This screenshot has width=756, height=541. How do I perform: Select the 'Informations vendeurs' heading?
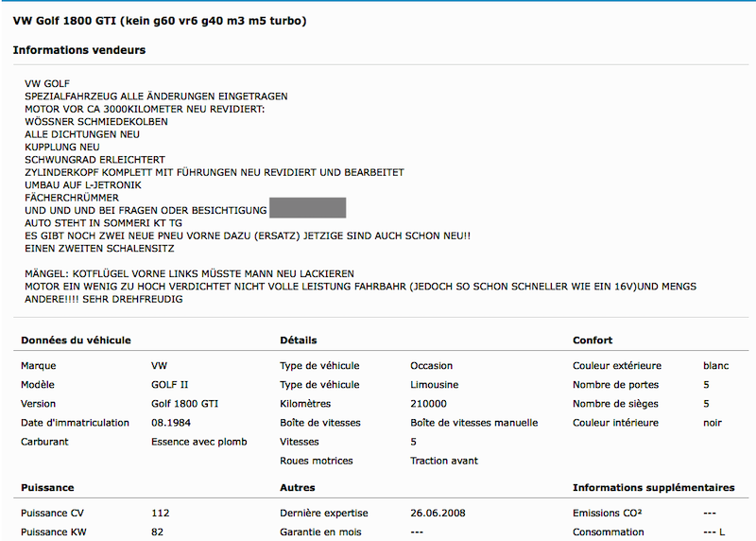tap(79, 50)
